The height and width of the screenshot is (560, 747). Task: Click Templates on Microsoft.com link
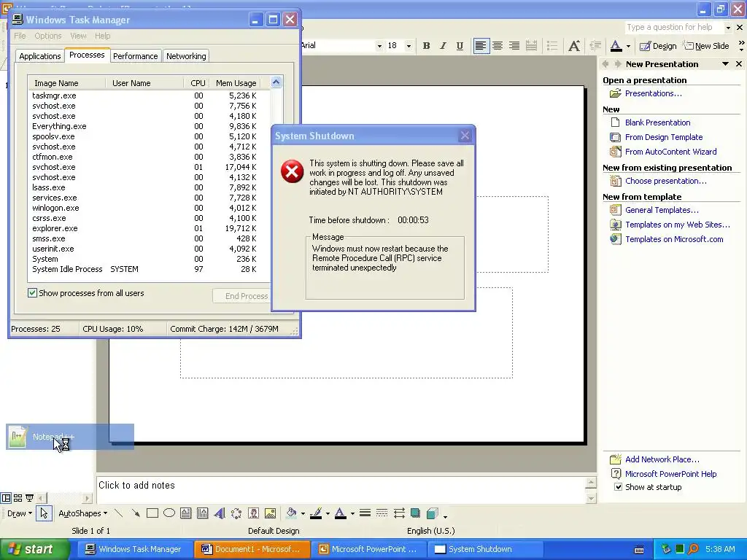point(674,239)
